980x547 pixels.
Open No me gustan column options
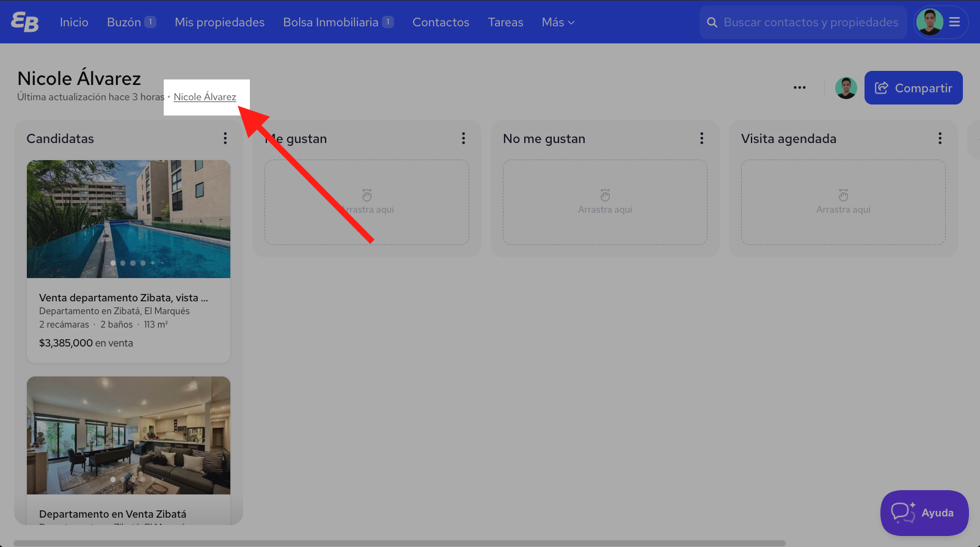pos(702,138)
